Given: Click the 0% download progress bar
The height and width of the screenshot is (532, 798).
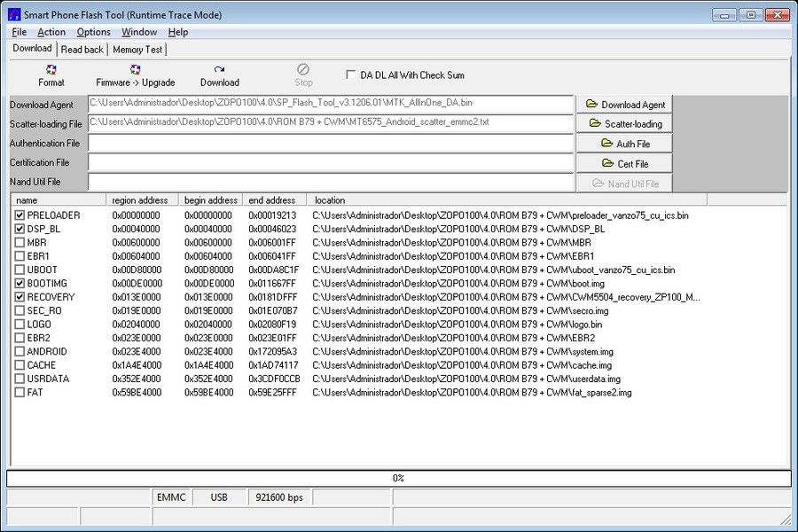Looking at the screenshot, I should tap(398, 478).
